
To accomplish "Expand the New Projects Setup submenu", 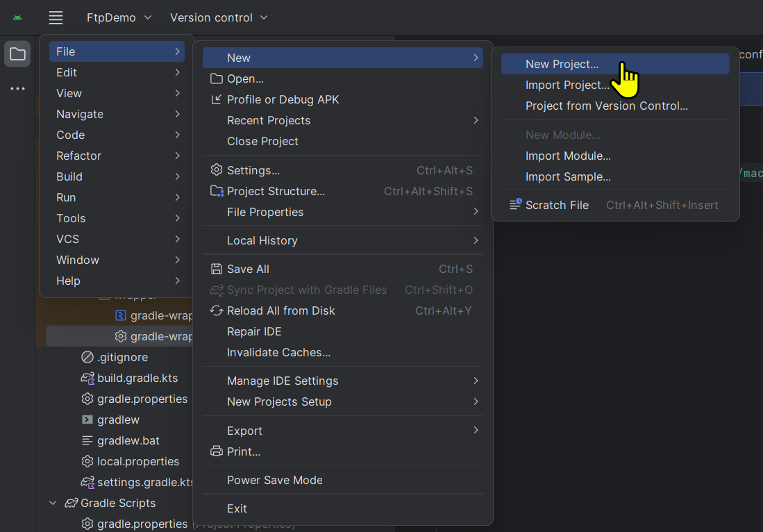I will (x=342, y=401).
